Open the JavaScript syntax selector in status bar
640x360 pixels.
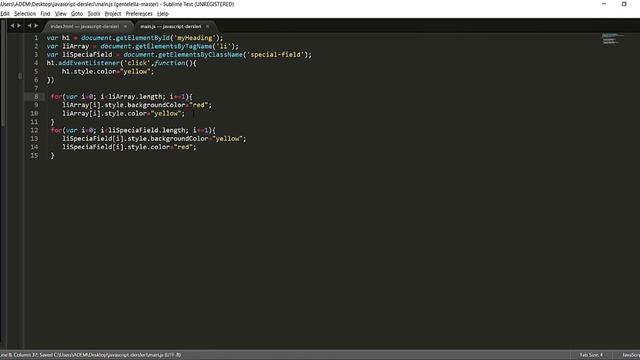click(631, 355)
